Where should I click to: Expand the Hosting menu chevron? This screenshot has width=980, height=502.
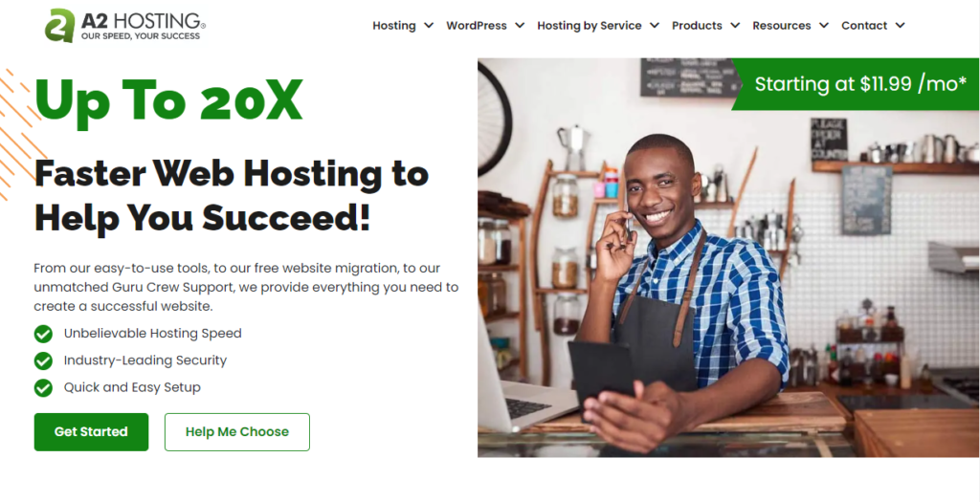(428, 26)
